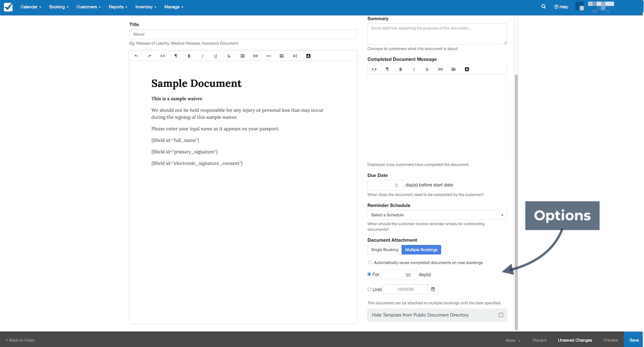Viewport: 644px width, 347px height.
Task: Go Back to Index
Action: pos(20,340)
